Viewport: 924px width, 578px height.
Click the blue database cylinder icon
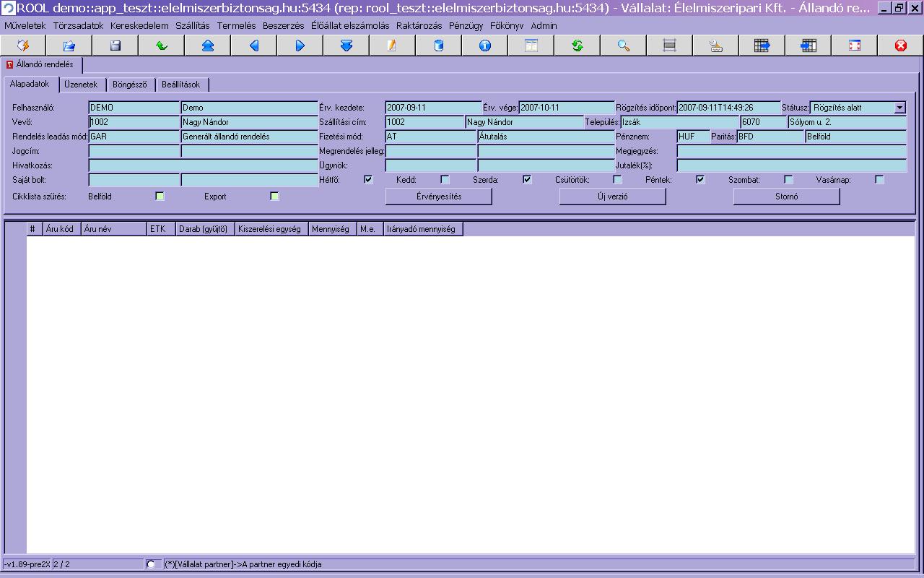click(439, 46)
